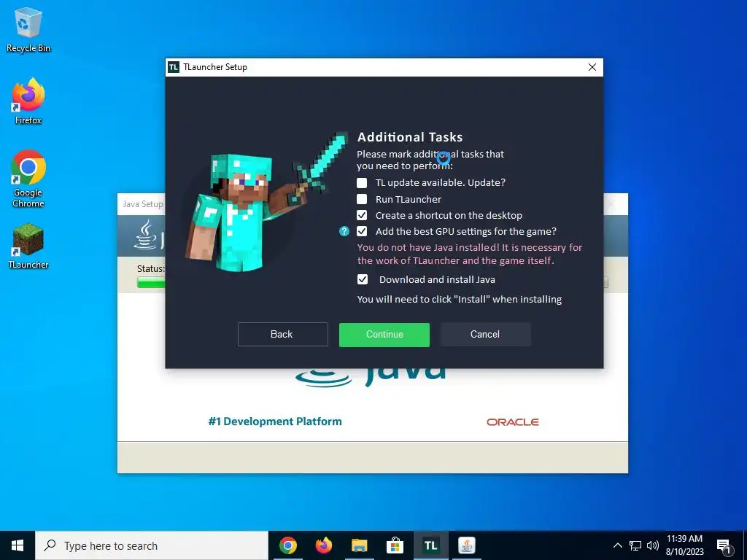This screenshot has height=560, width=747.
Task: Uncheck Add the best GPU settings option
Action: (362, 231)
